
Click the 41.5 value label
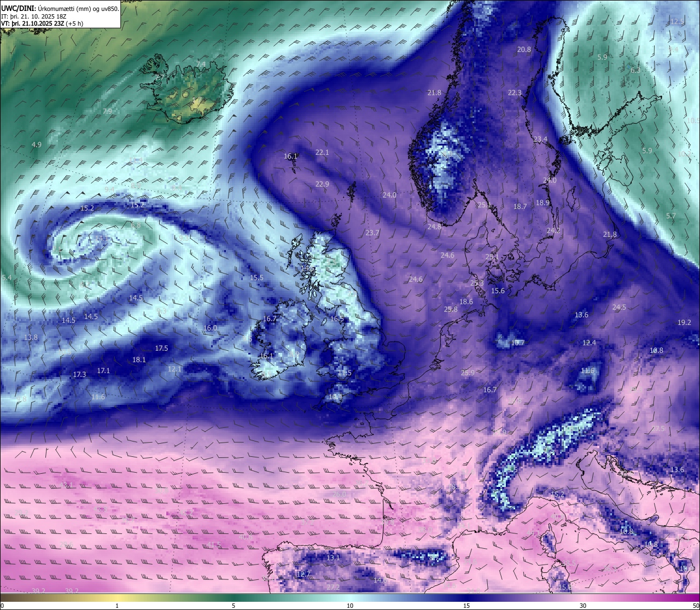click(214, 545)
